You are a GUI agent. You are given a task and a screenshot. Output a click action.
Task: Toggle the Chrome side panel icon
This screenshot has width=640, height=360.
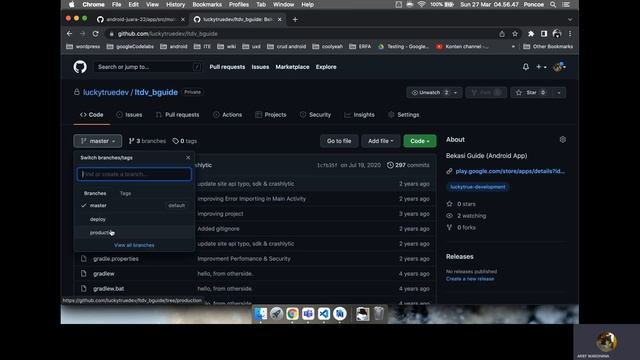click(x=544, y=34)
